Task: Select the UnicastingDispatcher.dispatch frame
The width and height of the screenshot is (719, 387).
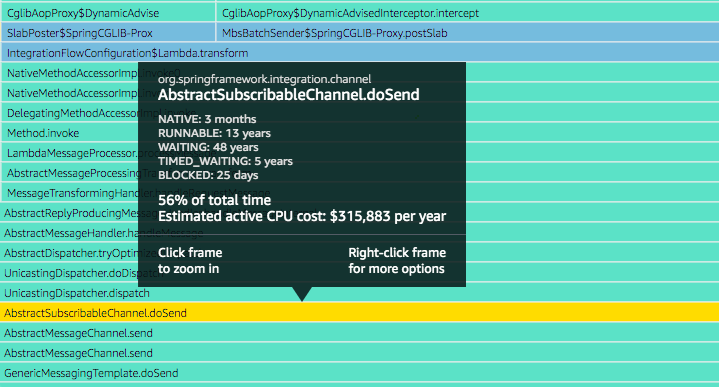Action: click(360, 293)
